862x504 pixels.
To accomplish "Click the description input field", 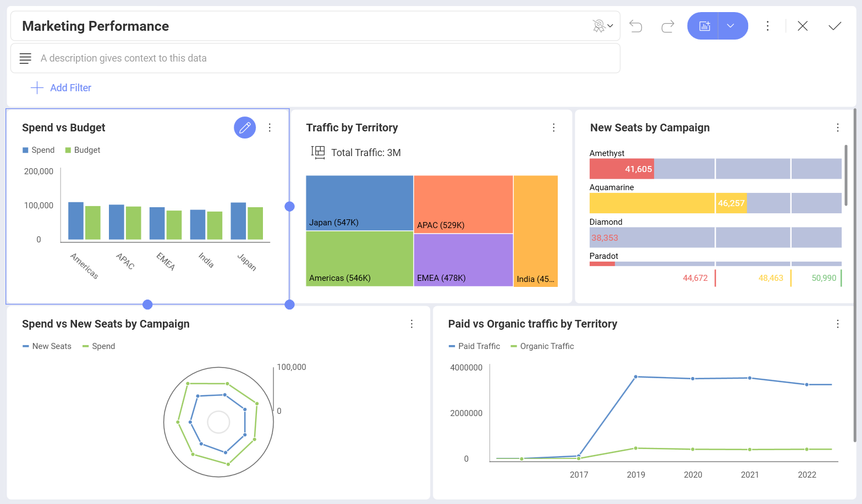I will [315, 58].
